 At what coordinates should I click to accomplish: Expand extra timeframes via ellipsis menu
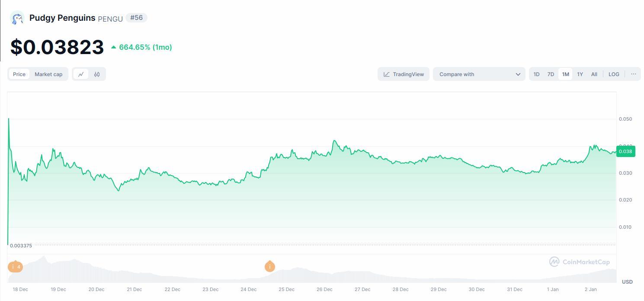pyautogui.click(x=633, y=74)
